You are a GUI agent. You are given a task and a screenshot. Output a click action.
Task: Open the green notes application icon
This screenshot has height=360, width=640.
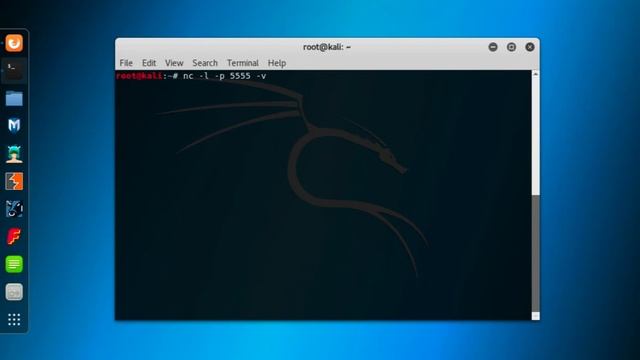pos(14,264)
